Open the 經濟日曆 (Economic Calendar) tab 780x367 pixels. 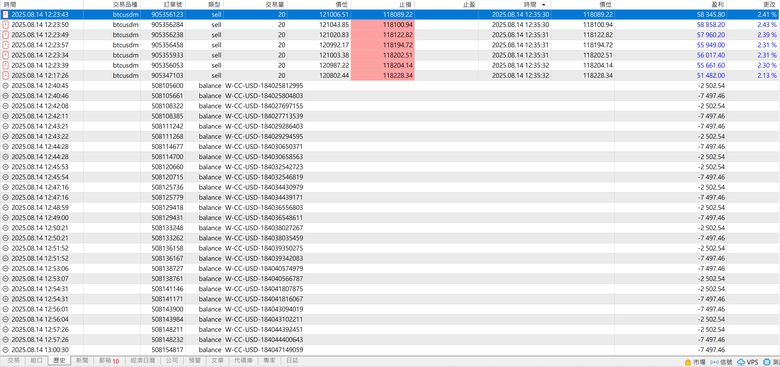[x=143, y=361]
